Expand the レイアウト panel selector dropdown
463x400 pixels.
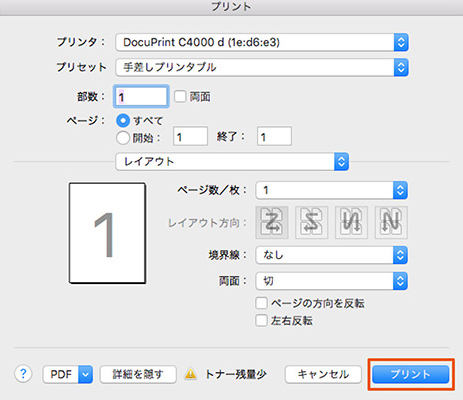click(232, 162)
